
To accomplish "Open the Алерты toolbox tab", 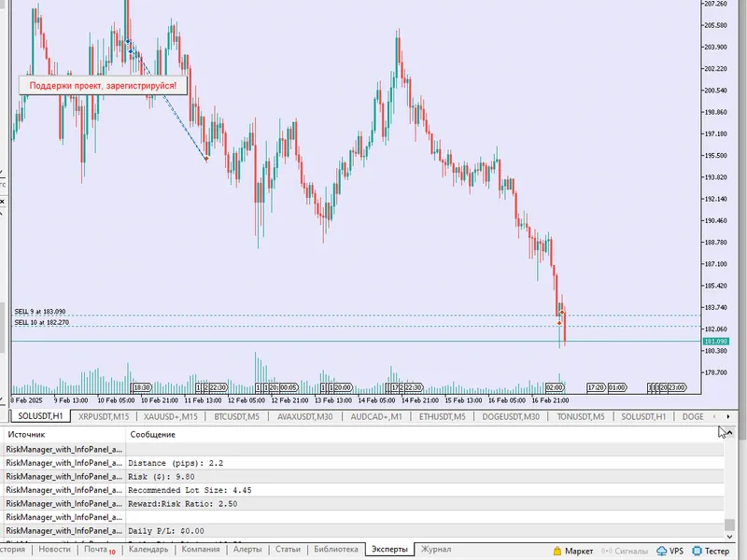I will (x=247, y=549).
